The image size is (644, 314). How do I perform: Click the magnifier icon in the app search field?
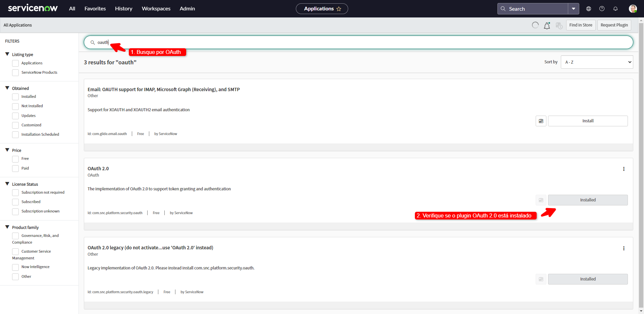tap(93, 43)
